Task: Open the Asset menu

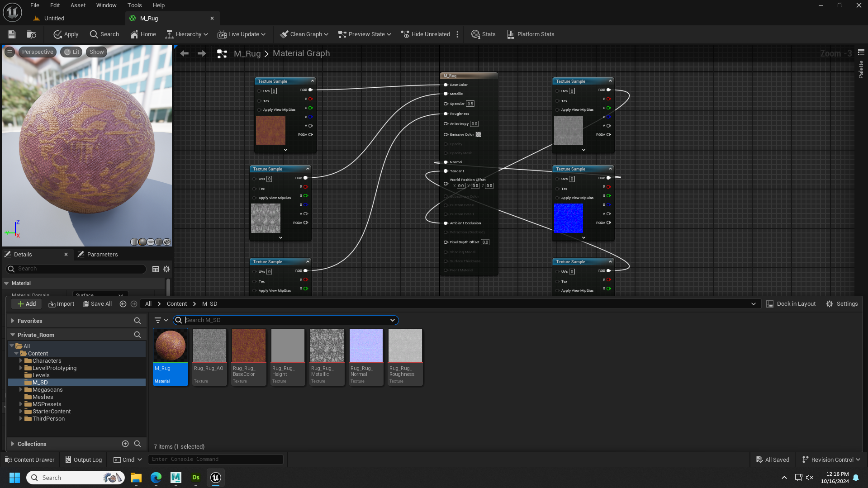Action: coord(78,5)
